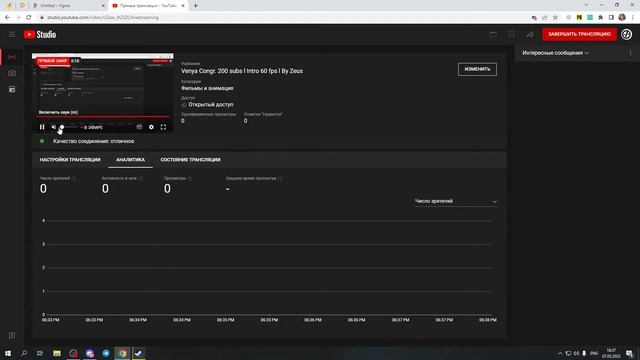Switch to the Figma browser tab

(67, 6)
